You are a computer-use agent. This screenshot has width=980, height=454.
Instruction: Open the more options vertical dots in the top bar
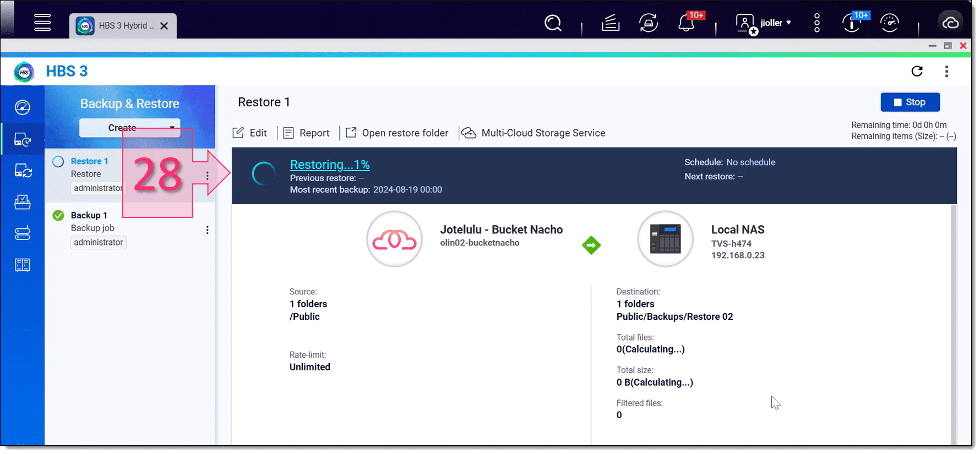[817, 23]
